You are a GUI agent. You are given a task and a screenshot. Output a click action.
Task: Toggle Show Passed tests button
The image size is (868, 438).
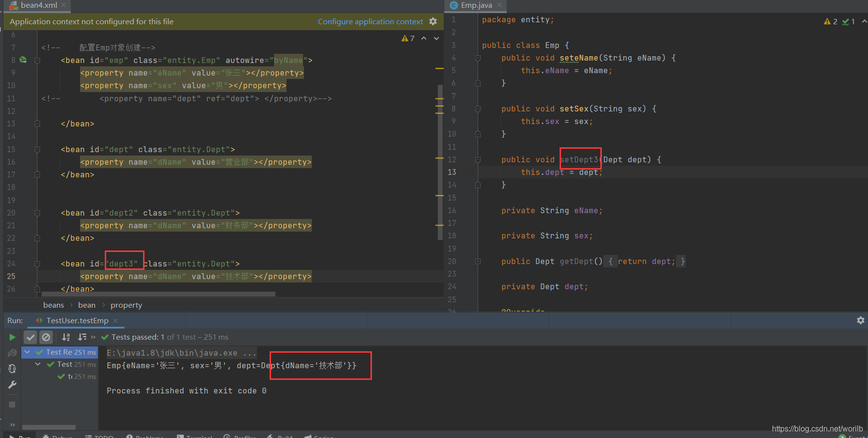(31, 337)
